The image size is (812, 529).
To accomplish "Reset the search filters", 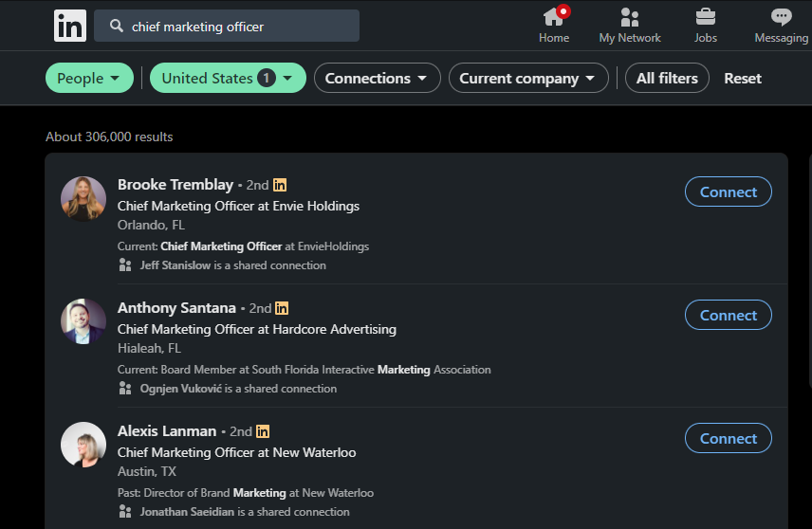I will (x=743, y=78).
